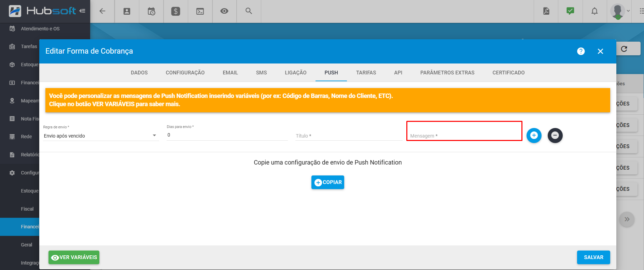Open search with magnifier icon
The height and width of the screenshot is (270, 644).
coord(249,11)
